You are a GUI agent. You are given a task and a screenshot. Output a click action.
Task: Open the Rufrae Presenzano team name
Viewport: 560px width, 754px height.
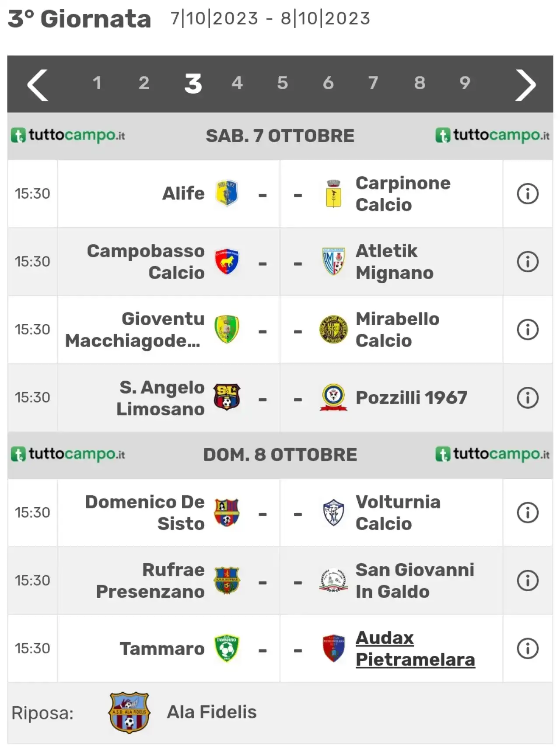150,581
